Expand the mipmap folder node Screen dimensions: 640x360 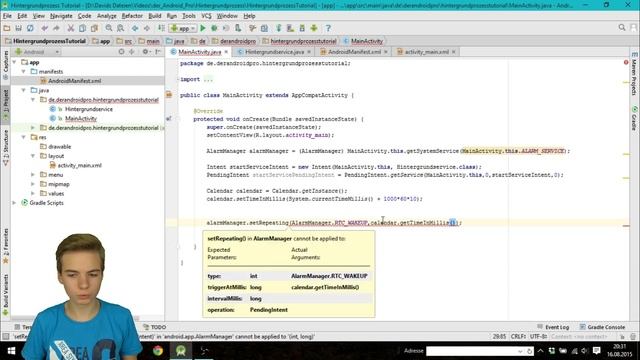click(33, 184)
